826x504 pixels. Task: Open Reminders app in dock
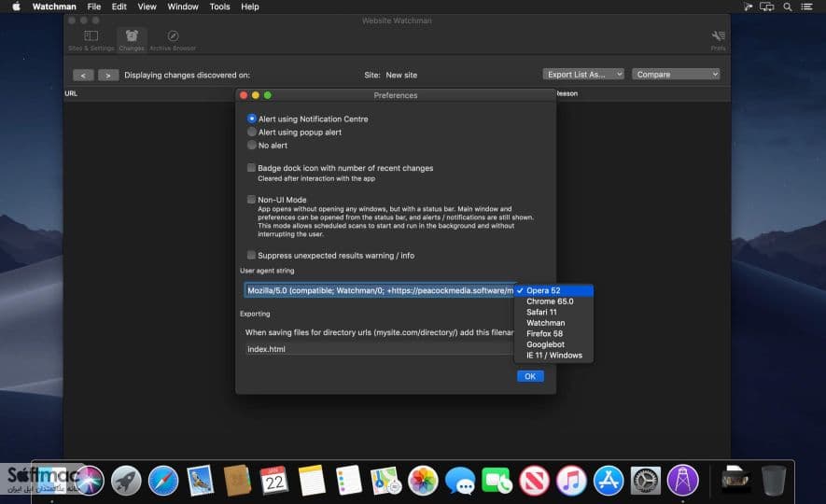349,481
